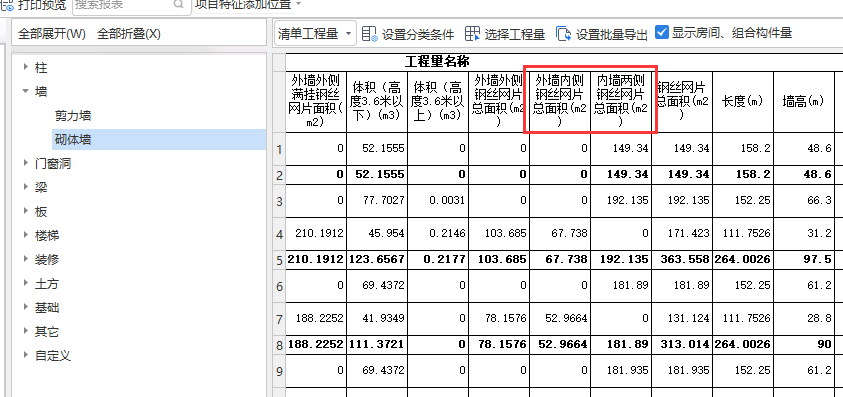This screenshot has height=397, width=843.
Task: Click 外墙外侧钢丝网片总面积 column header
Action: tap(499, 101)
